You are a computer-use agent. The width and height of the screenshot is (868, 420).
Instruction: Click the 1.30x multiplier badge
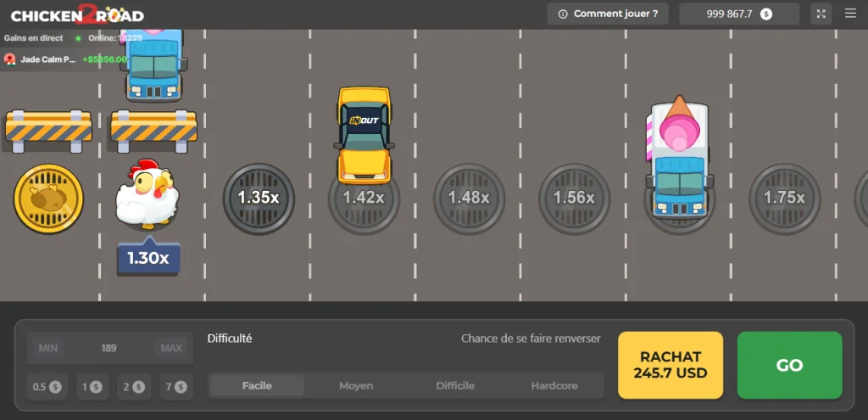point(147,257)
